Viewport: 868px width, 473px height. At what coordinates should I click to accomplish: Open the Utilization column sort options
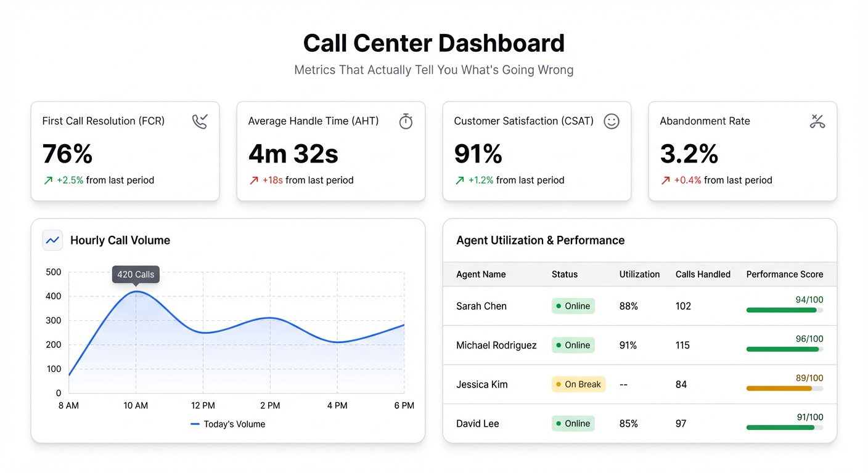tap(639, 274)
